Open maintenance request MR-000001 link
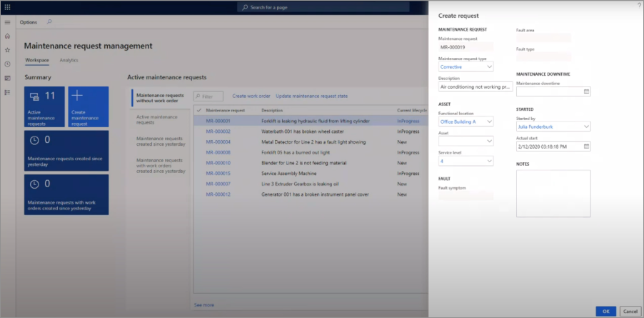 point(218,121)
